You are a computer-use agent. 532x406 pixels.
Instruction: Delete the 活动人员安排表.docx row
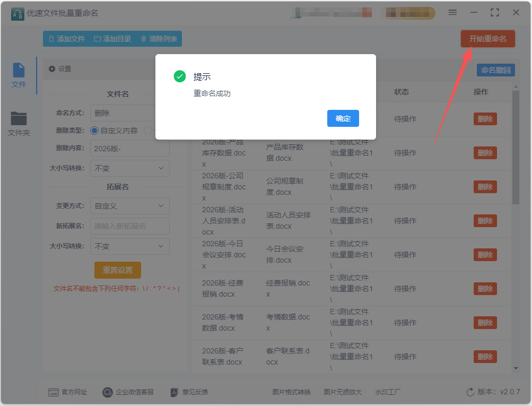485,221
